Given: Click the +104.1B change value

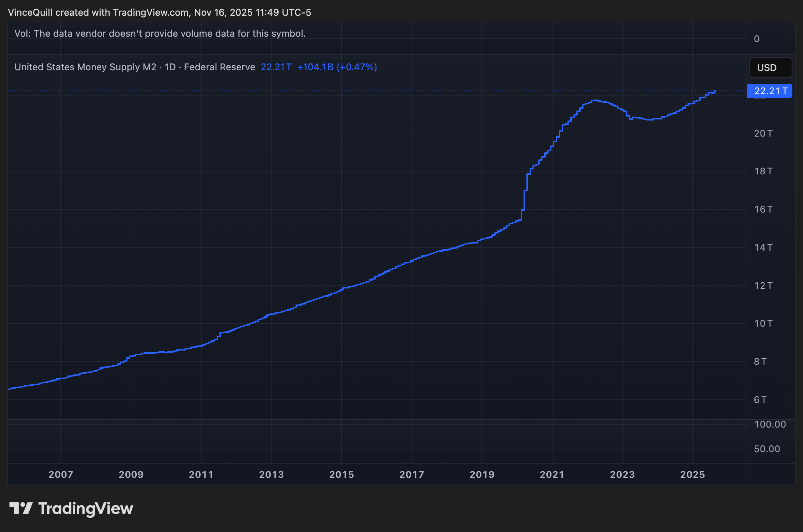Looking at the screenshot, I should 316,67.
